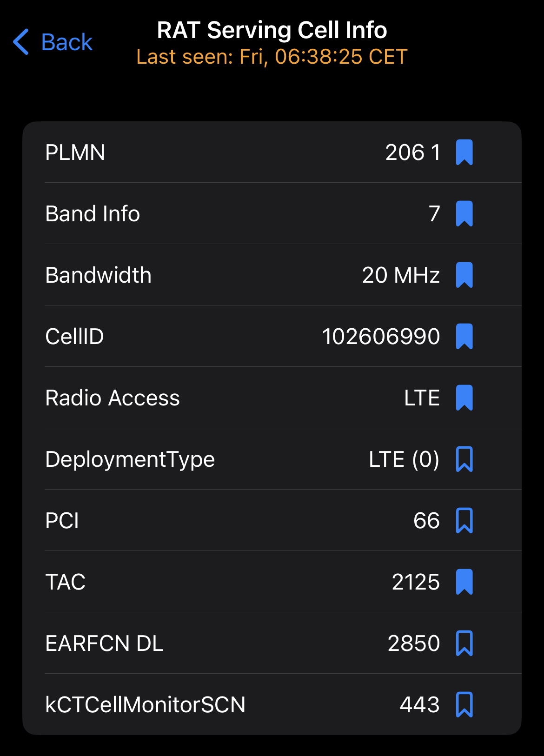
Task: Remove bookmark from CellID
Action: coord(464,337)
